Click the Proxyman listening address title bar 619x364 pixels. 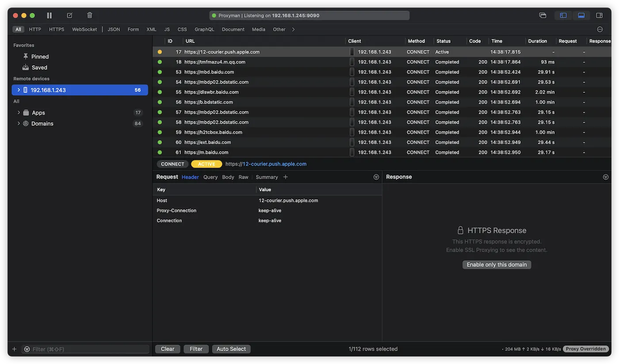click(309, 15)
